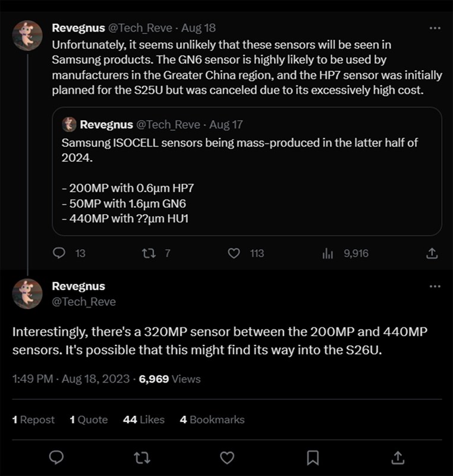Screen dimensions: 453x476
Task: Bookmark the main 320MP sensor tweet
Action: tap(313, 457)
